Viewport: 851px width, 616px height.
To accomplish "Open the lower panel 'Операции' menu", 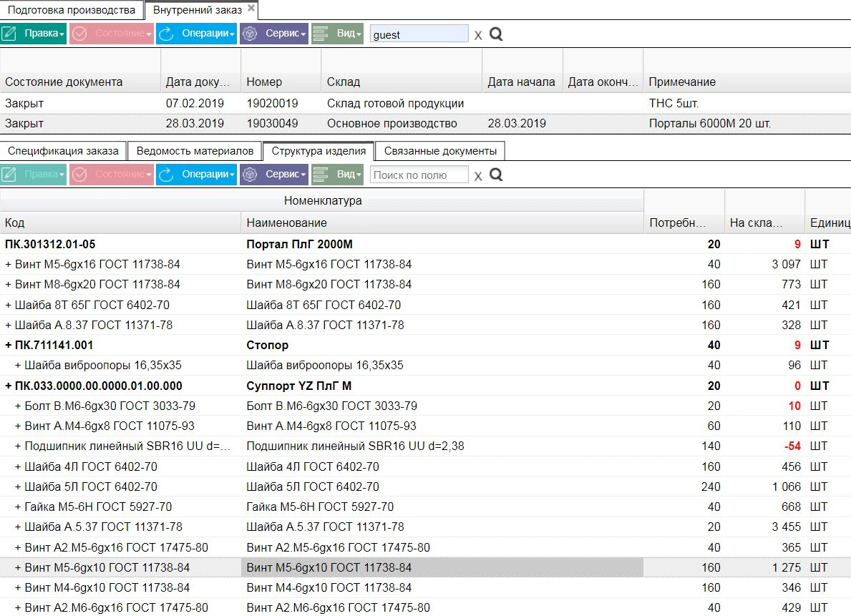I will click(x=197, y=175).
